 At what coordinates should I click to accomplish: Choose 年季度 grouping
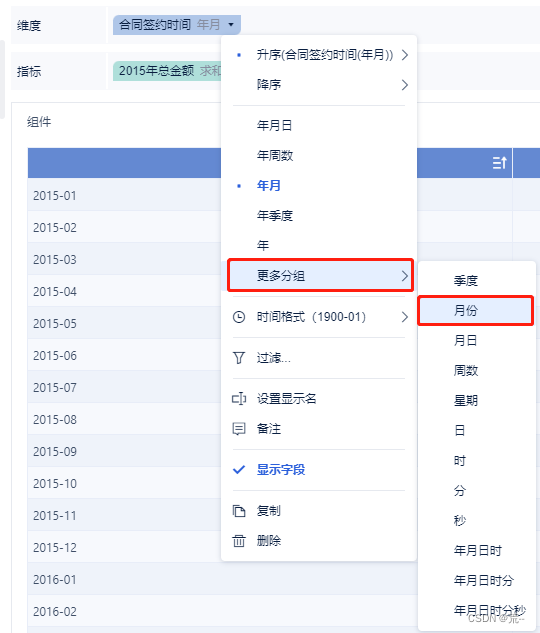click(319, 216)
